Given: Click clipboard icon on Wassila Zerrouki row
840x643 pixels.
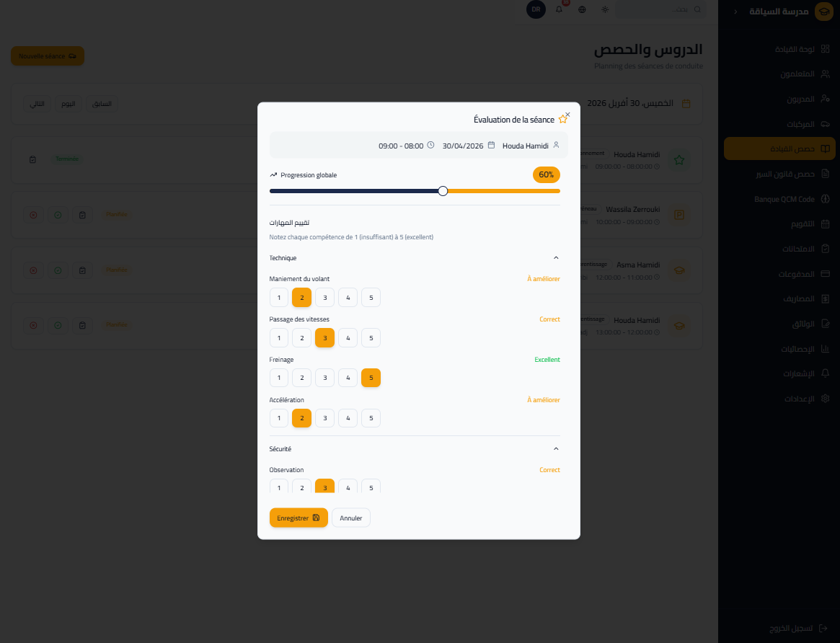Looking at the screenshot, I should (x=82, y=215).
